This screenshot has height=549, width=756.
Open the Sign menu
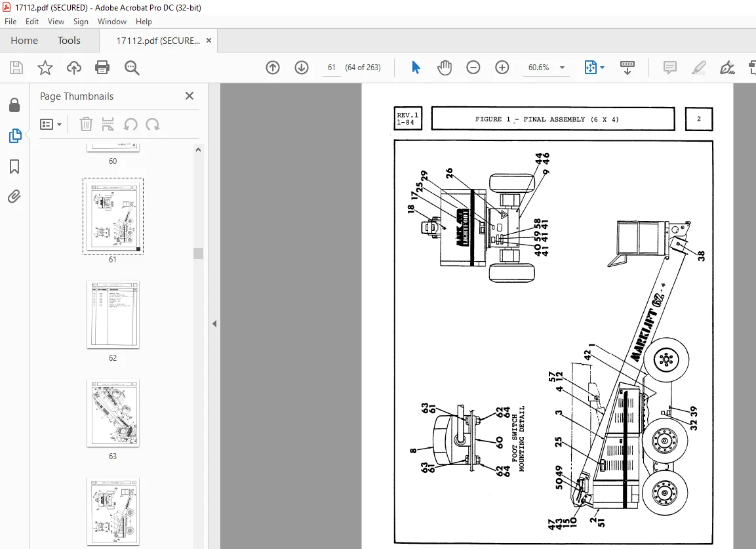[81, 22]
